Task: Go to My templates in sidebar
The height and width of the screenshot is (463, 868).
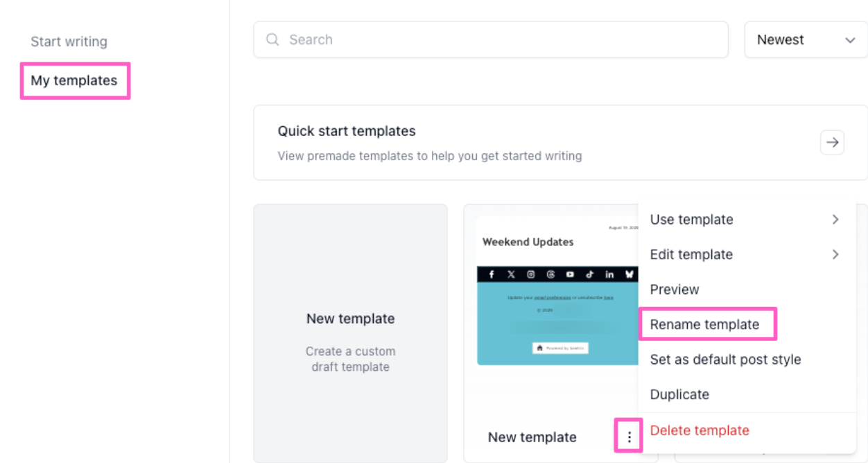Action: (x=74, y=80)
